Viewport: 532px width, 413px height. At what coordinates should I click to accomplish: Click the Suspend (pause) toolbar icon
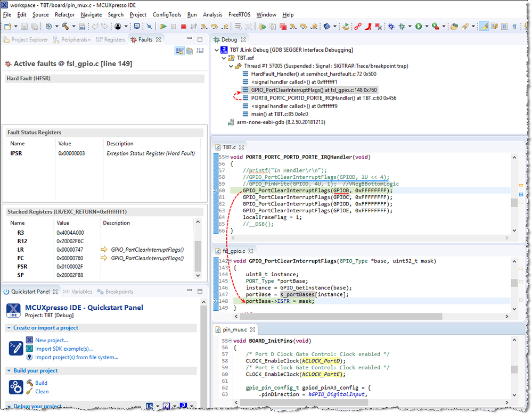click(x=174, y=26)
